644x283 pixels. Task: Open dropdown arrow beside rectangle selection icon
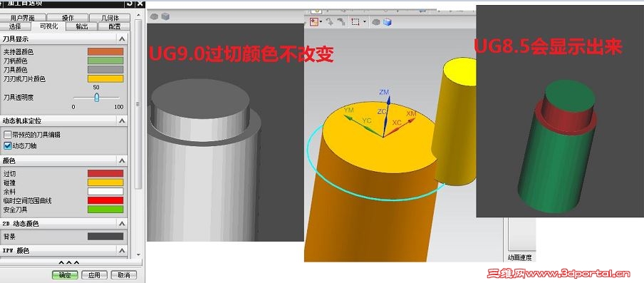(364, 22)
